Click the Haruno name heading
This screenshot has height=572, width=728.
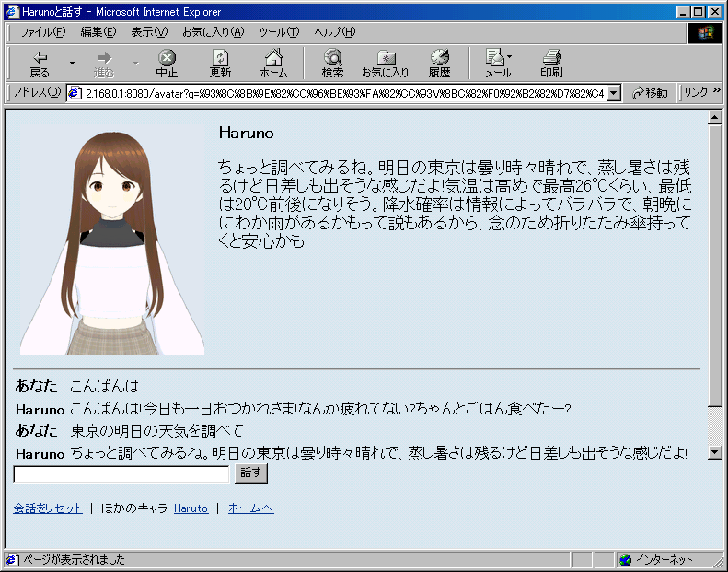coord(246,133)
